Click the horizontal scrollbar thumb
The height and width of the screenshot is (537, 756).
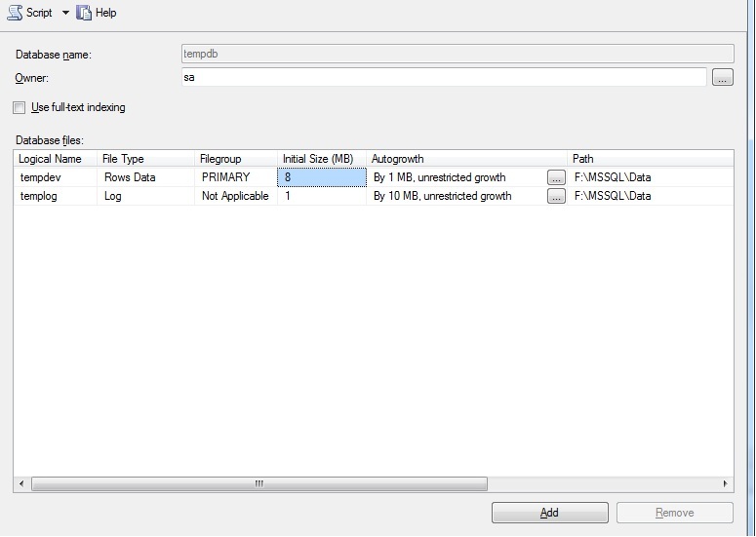[x=259, y=483]
